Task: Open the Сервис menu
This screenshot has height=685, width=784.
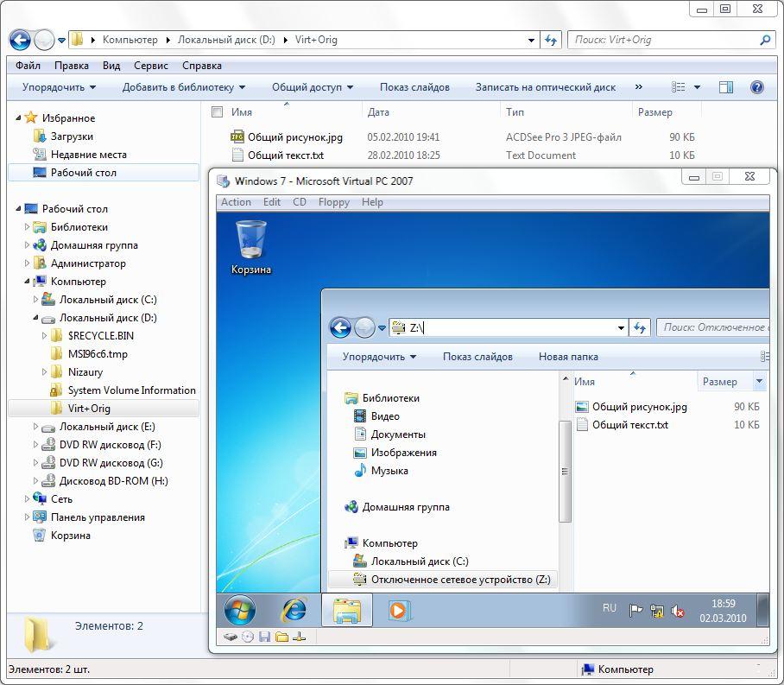Action: (x=151, y=66)
